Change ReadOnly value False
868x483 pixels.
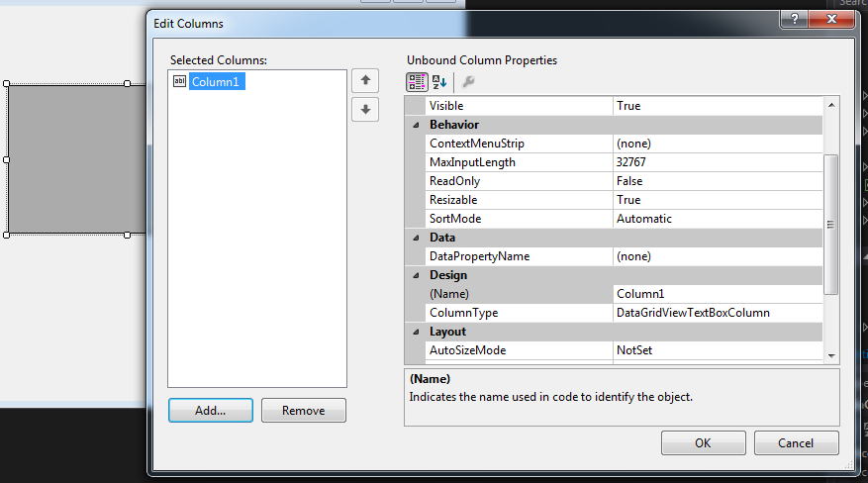pos(718,181)
